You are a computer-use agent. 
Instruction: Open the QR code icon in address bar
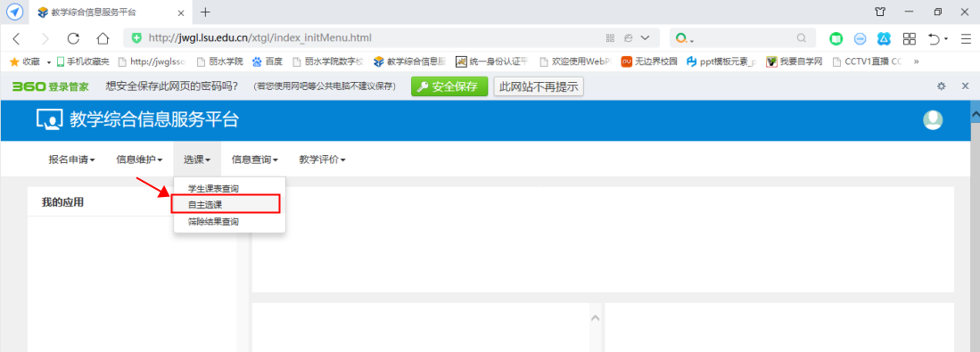pos(611,38)
